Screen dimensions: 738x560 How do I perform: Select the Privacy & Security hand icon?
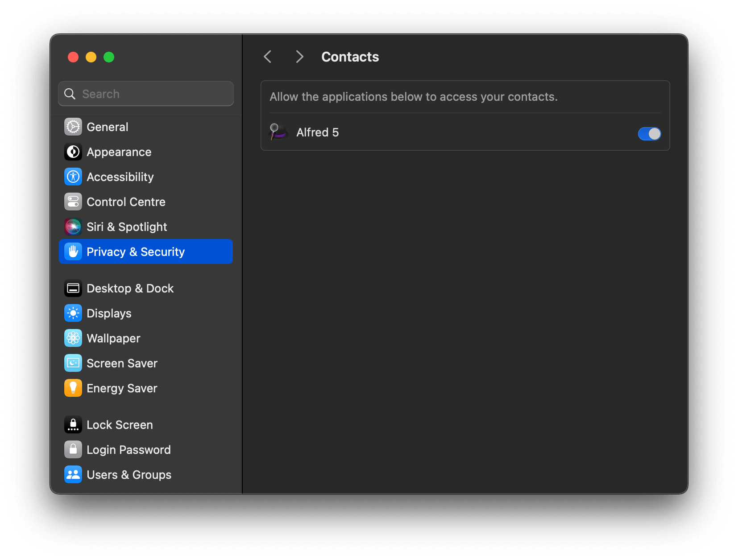point(73,251)
